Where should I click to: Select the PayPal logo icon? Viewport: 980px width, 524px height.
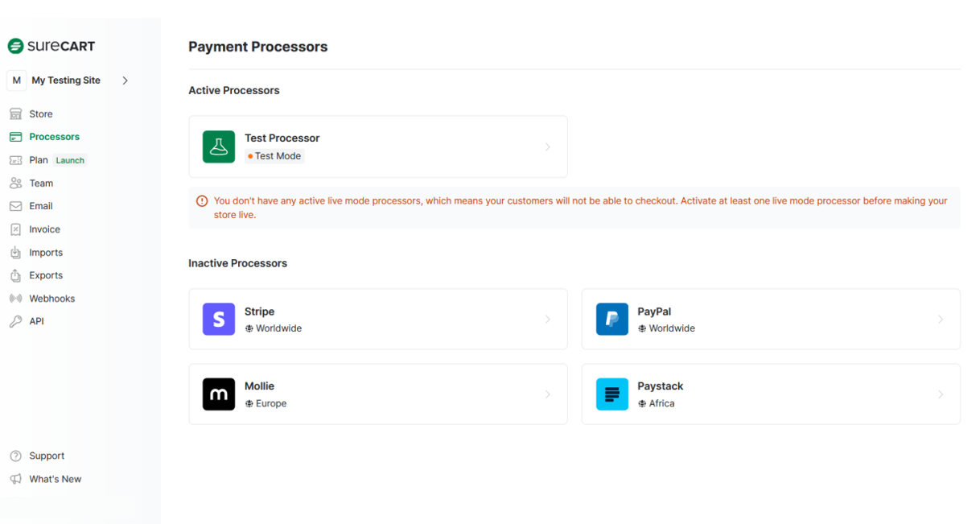[x=612, y=320]
